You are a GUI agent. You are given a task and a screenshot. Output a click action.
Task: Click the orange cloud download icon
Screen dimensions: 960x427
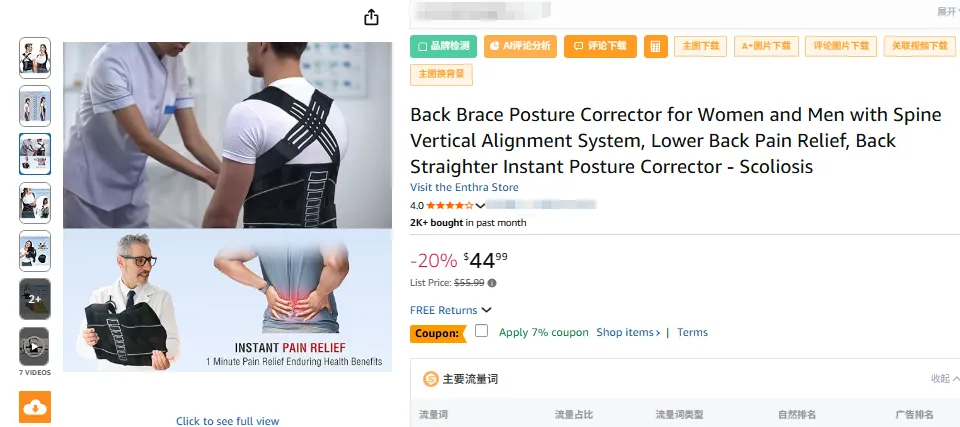click(x=35, y=407)
